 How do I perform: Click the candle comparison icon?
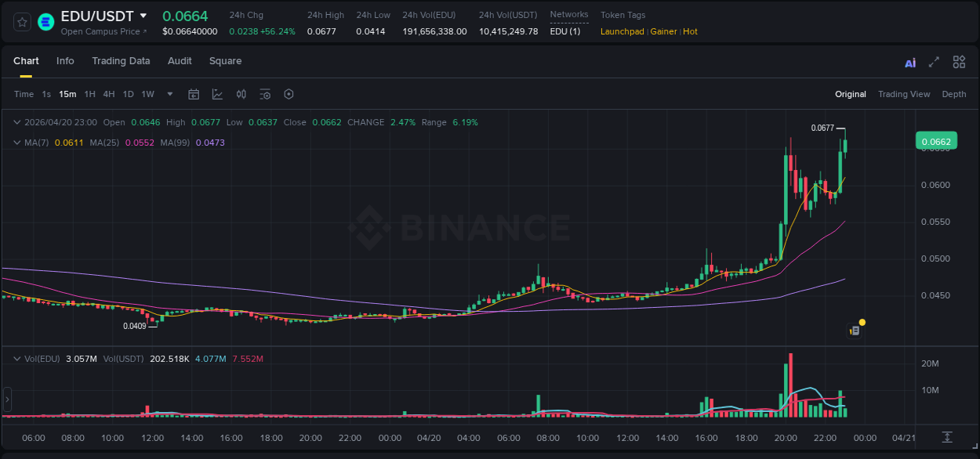(x=241, y=94)
